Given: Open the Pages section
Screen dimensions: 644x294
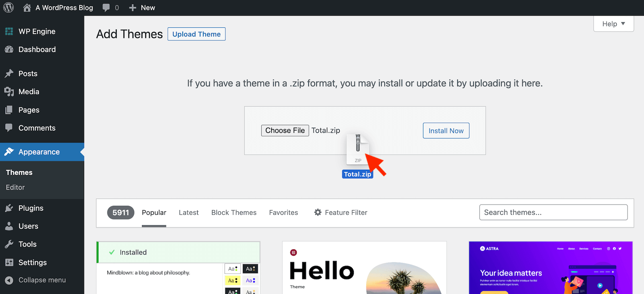Looking at the screenshot, I should point(29,110).
